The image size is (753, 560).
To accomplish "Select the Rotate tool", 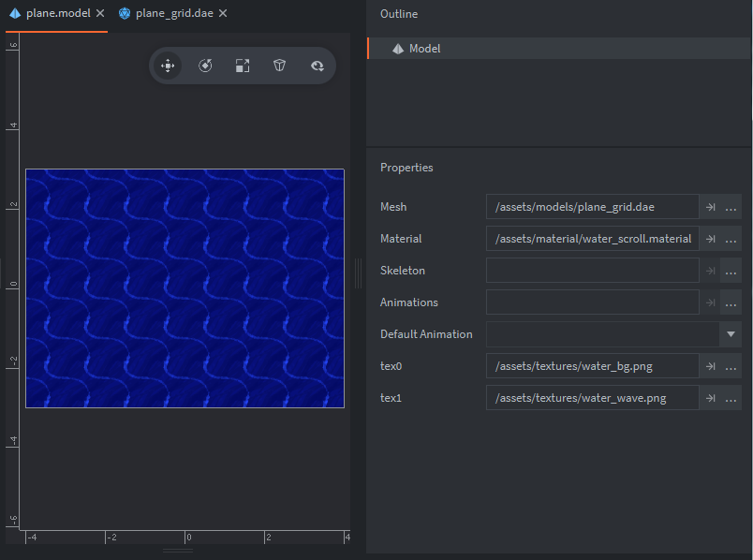I will (205, 66).
